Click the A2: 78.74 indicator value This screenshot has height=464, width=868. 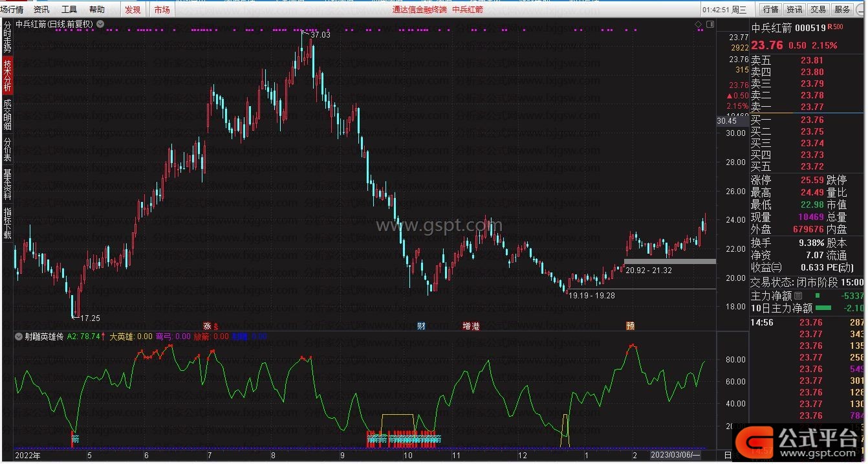(83, 337)
